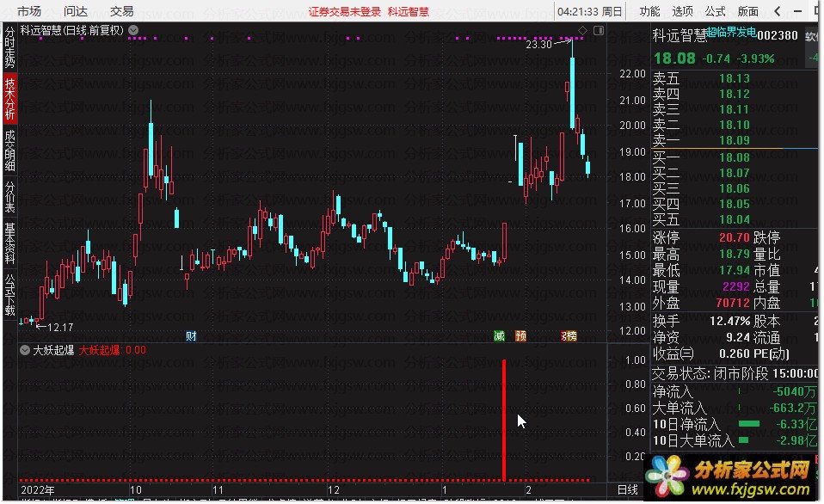Open the 版面 menu
The width and height of the screenshot is (824, 504).
[747, 11]
